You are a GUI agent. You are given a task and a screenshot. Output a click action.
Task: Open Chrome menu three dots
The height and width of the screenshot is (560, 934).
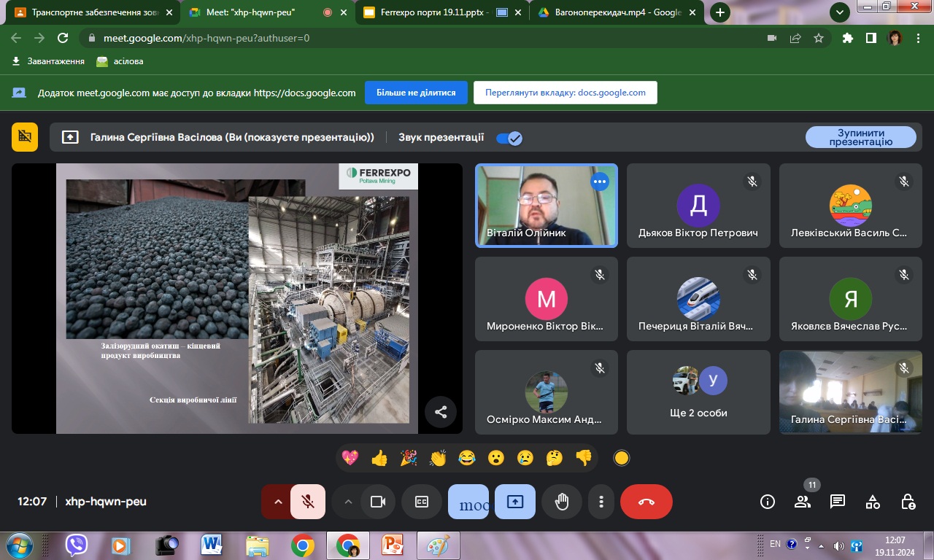click(x=919, y=38)
